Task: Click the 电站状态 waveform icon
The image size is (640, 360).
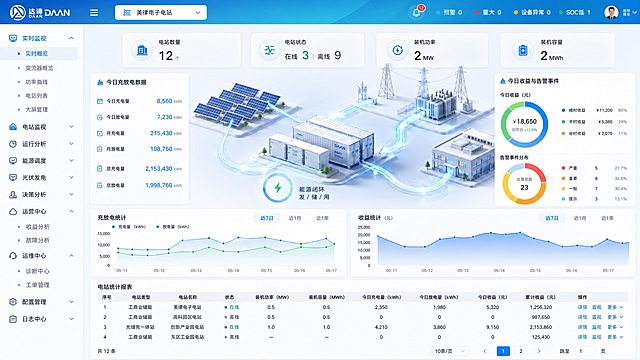Action: 269,50
